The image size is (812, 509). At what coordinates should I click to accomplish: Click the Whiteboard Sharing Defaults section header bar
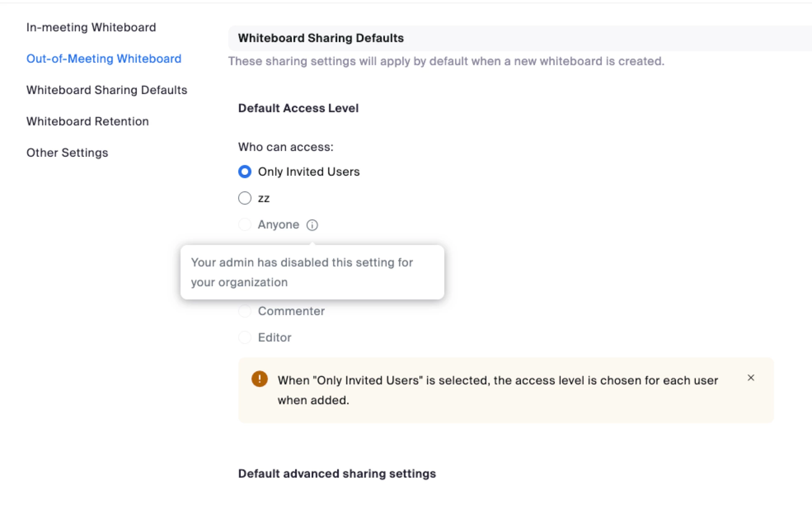321,38
